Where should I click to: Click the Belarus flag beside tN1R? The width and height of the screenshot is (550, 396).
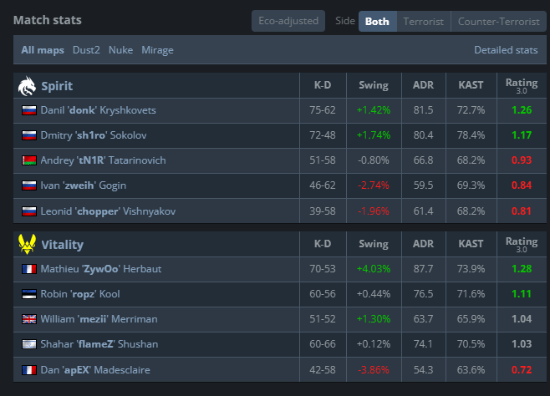click(29, 161)
